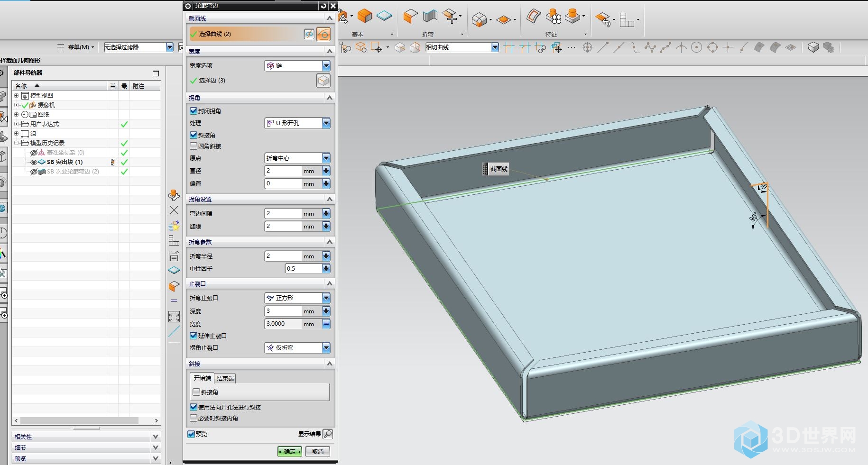Screen dimensions: 868x465
Task: Toggle the 延伸止裂口 checkbox
Action: pyautogui.click(x=194, y=336)
